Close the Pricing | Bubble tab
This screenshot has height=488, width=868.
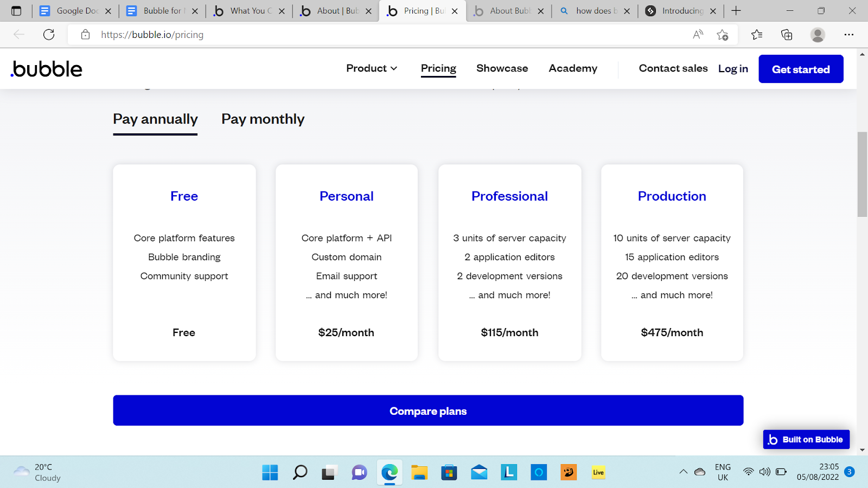[455, 11]
